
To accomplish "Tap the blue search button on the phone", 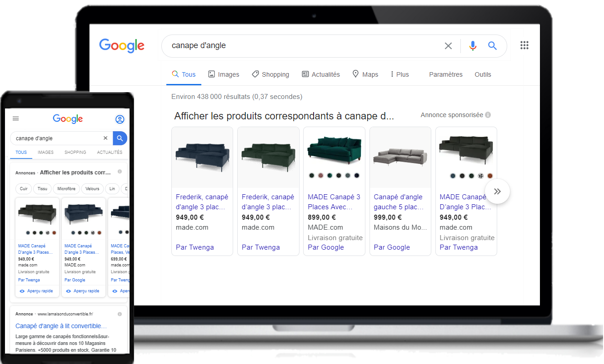I will (120, 138).
